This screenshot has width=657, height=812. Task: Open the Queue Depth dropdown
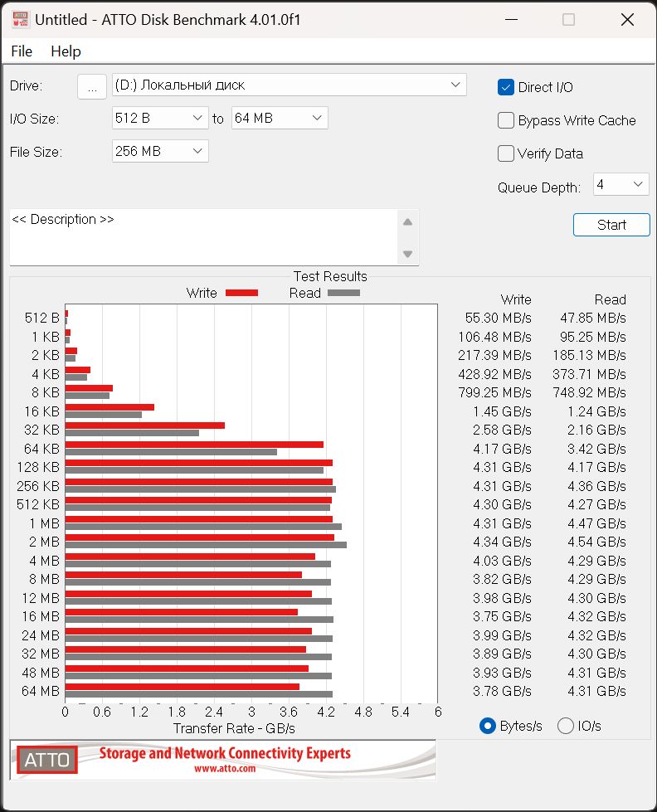pos(620,184)
